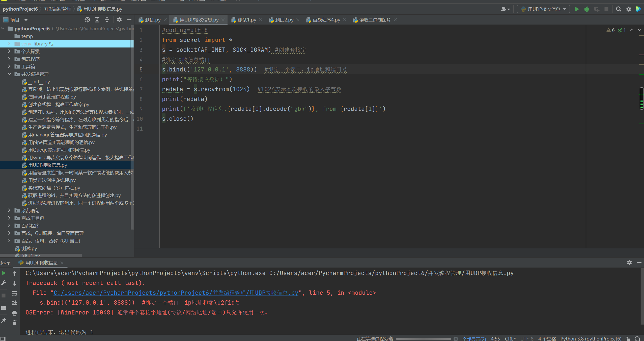The width and height of the screenshot is (644, 341).
Task: Close the 用UDP接收信息.py editor tab
Action: (223, 20)
